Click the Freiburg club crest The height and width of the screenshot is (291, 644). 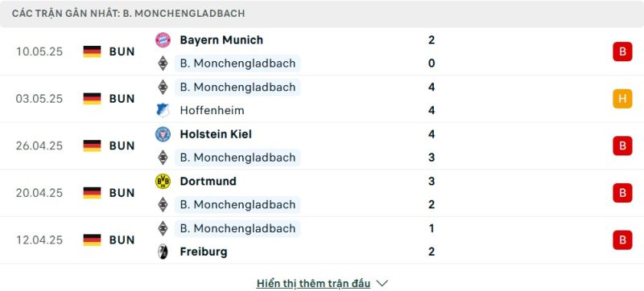point(163,252)
